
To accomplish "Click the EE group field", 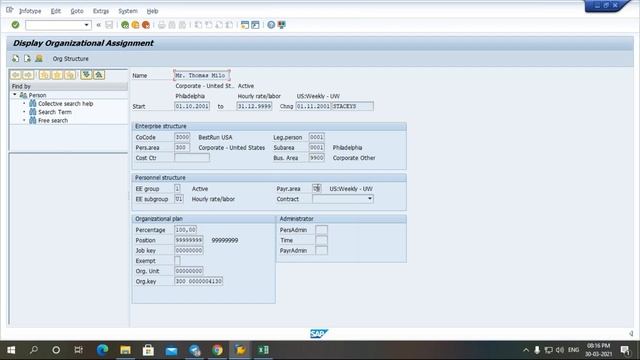I will click(177, 189).
